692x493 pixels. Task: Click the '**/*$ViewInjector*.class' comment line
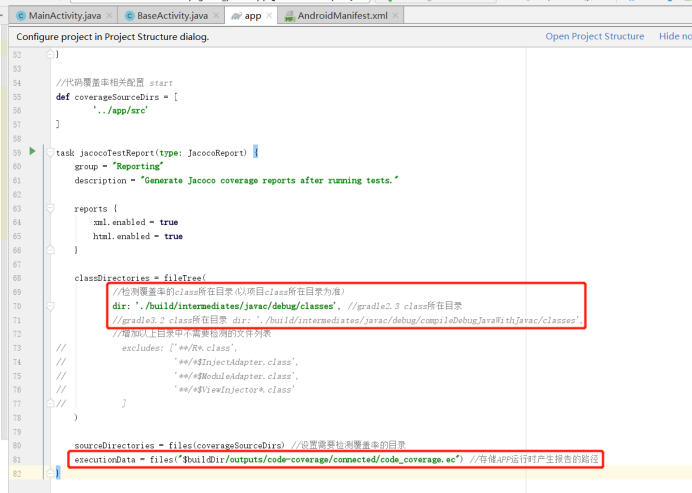click(234, 390)
